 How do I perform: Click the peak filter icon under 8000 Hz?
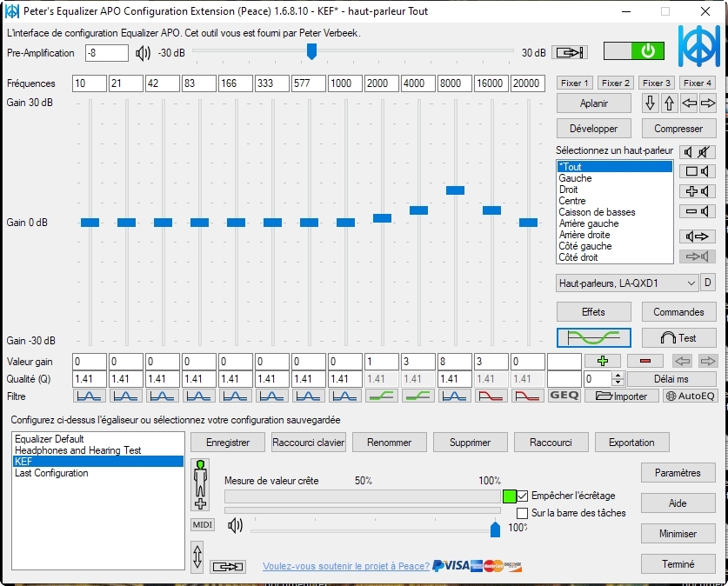coord(455,396)
